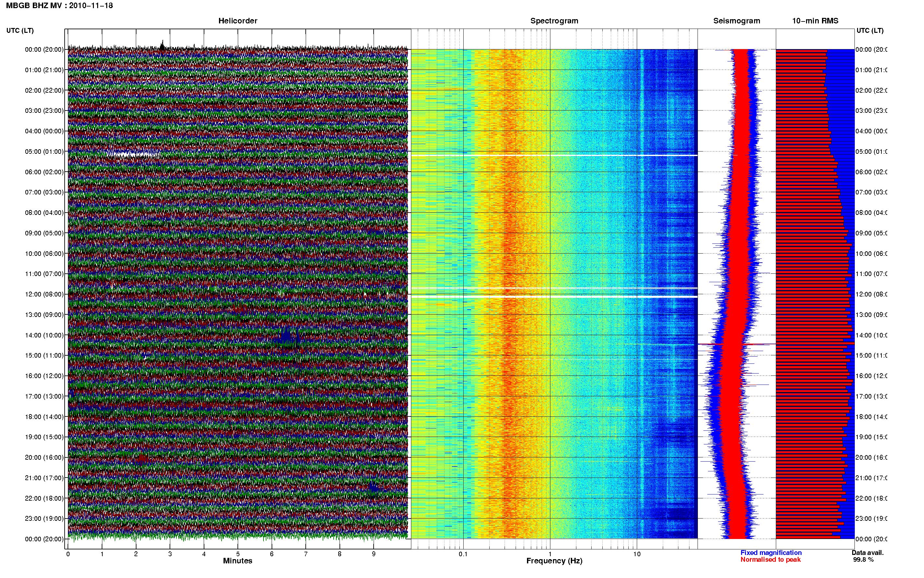Click the '7' tick on the Minutes axis

pos(306,554)
